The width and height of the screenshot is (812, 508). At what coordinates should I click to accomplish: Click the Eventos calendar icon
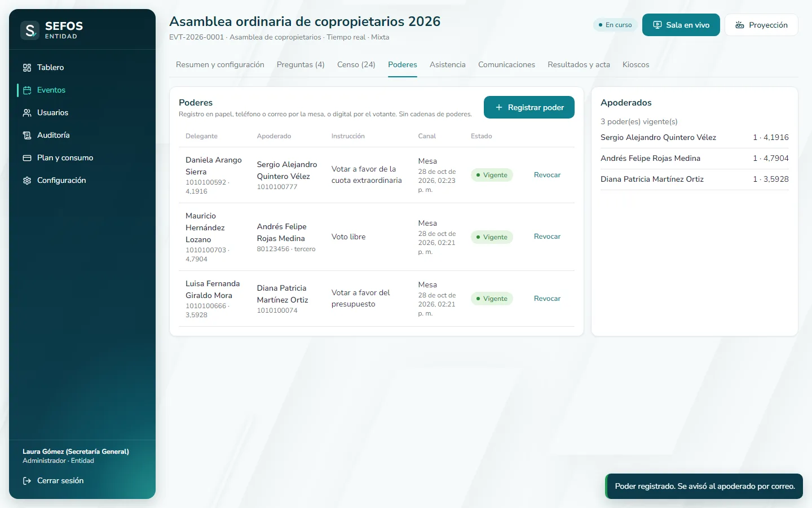tap(27, 90)
